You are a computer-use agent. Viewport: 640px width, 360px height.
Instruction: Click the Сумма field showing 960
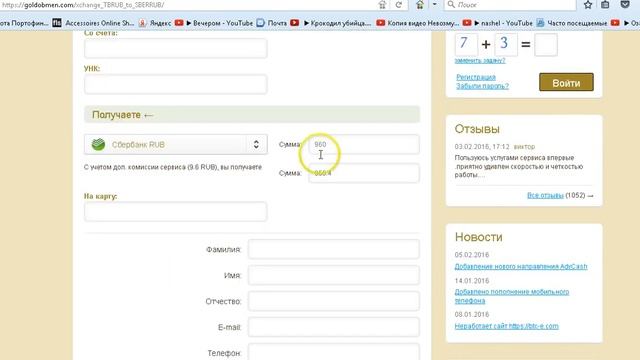364,144
